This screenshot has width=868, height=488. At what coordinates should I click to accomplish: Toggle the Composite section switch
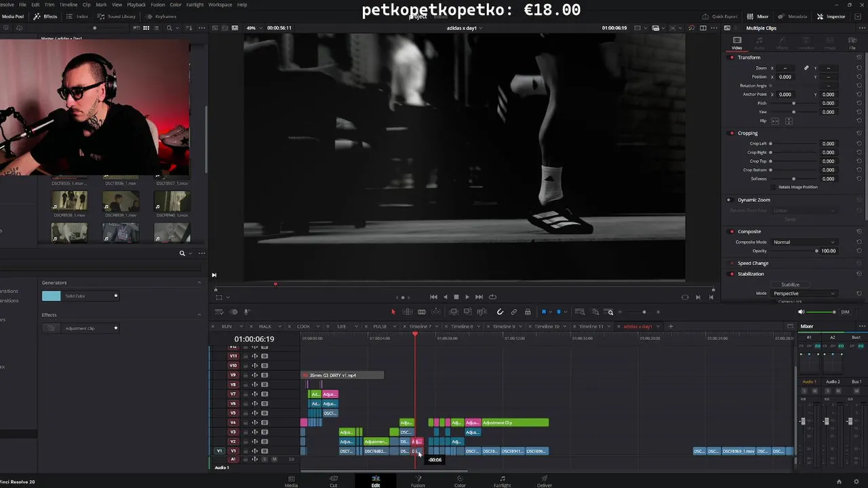tap(732, 232)
